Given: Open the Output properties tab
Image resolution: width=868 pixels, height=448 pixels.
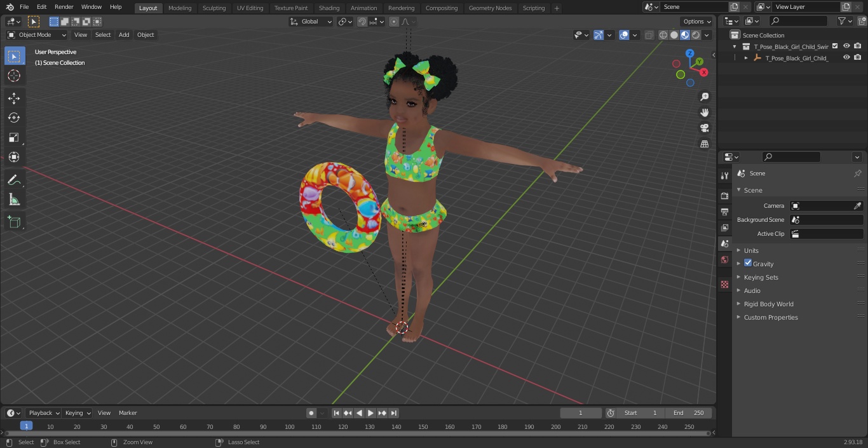Looking at the screenshot, I should tap(724, 212).
